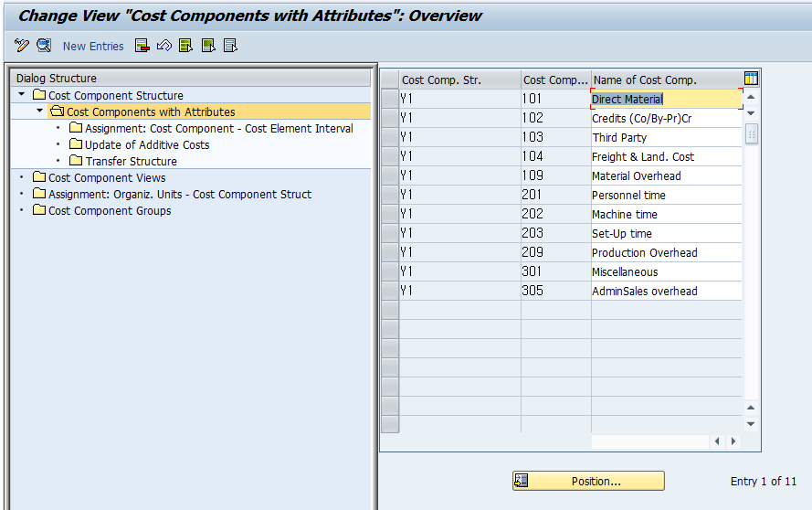The image size is (812, 510).
Task: Select row marker for component 103
Action: click(389, 137)
